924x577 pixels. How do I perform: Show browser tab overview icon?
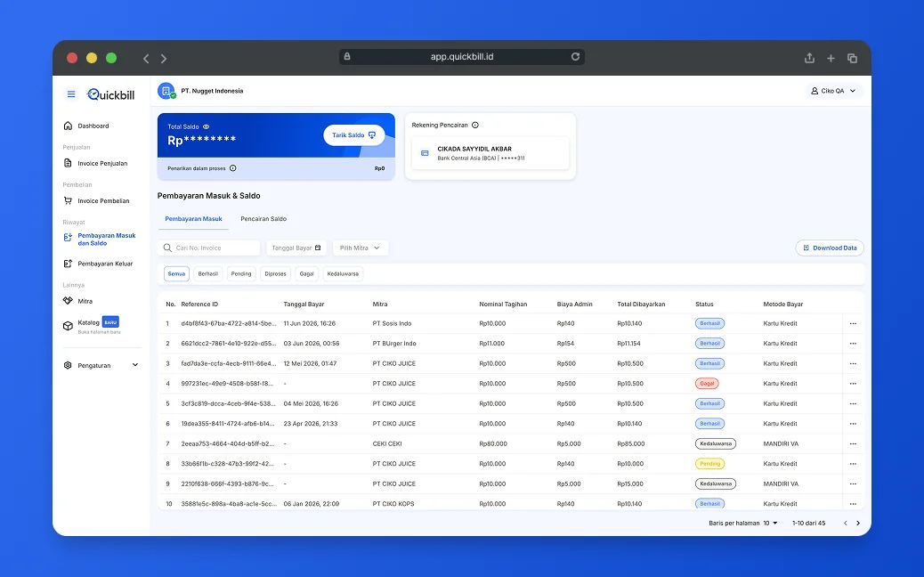(x=852, y=59)
